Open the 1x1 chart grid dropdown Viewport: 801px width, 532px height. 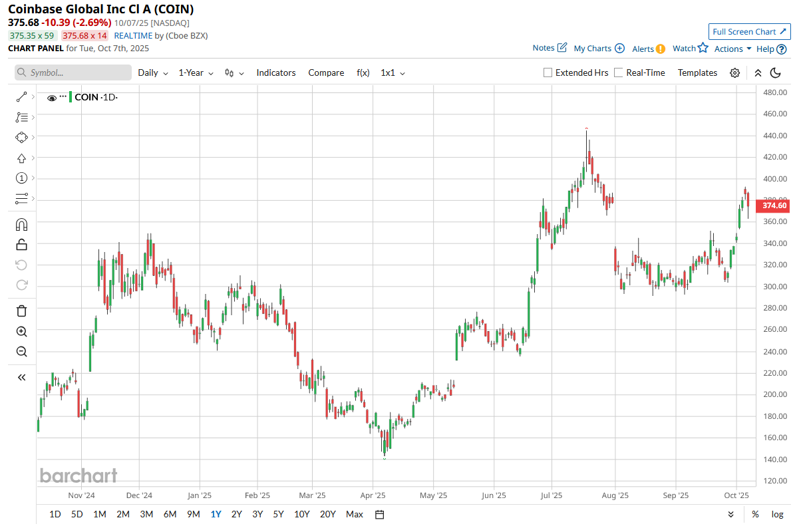click(x=393, y=73)
